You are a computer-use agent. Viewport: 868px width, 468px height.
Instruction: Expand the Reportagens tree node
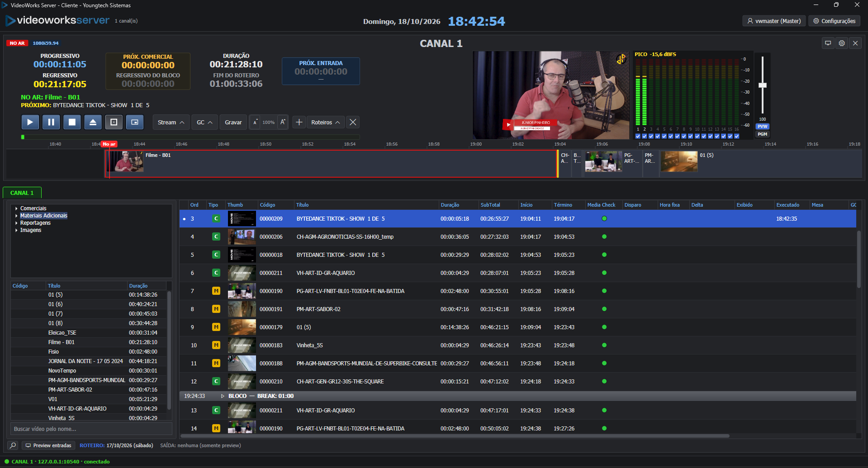point(17,223)
